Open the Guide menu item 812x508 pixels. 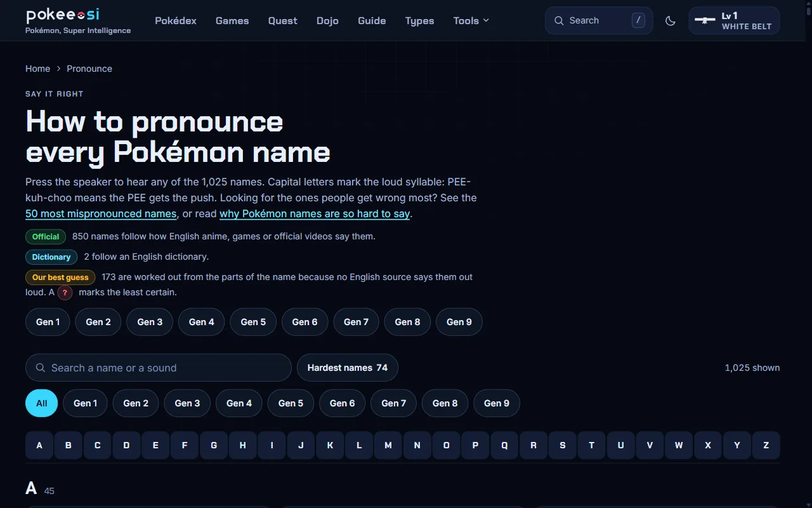[372, 21]
